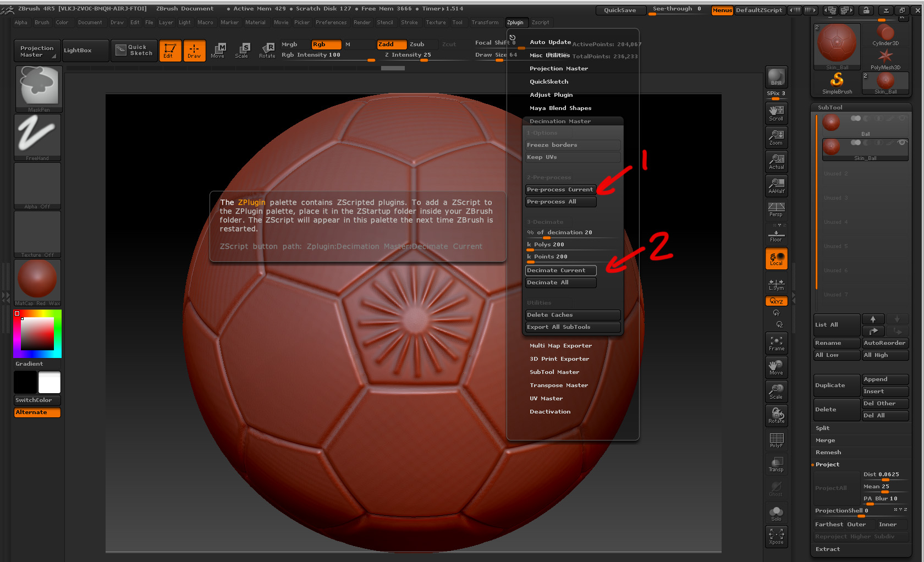Expand QuickSketch plugin section
The width and height of the screenshot is (924, 562).
point(549,81)
